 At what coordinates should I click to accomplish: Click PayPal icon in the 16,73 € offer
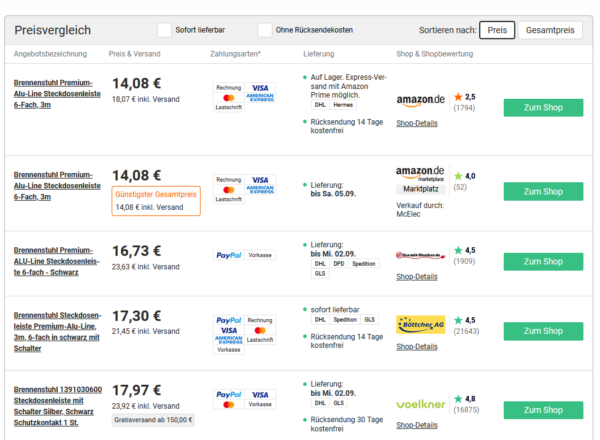[228, 255]
